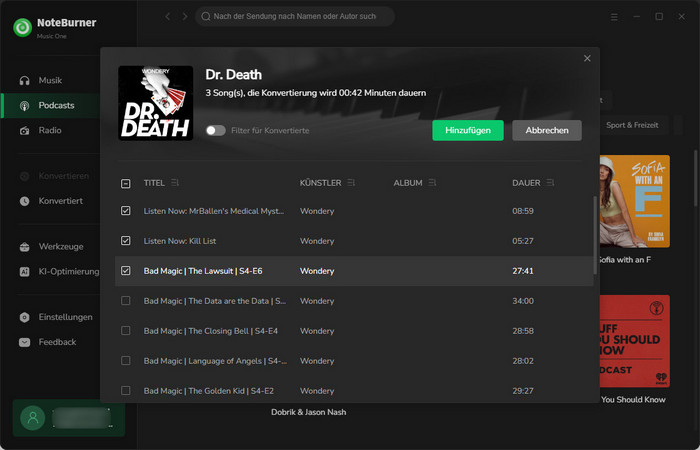
Task: Click the radio icon in sidebar
Action: click(x=25, y=131)
